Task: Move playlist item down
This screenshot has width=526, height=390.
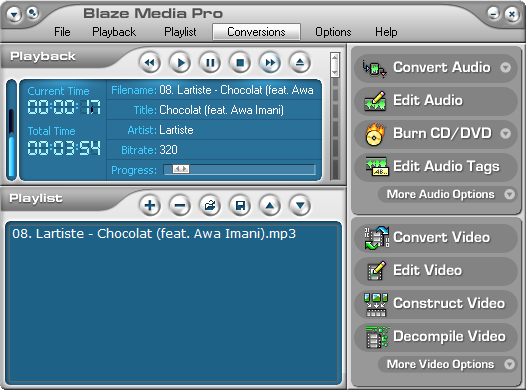Action: point(300,205)
